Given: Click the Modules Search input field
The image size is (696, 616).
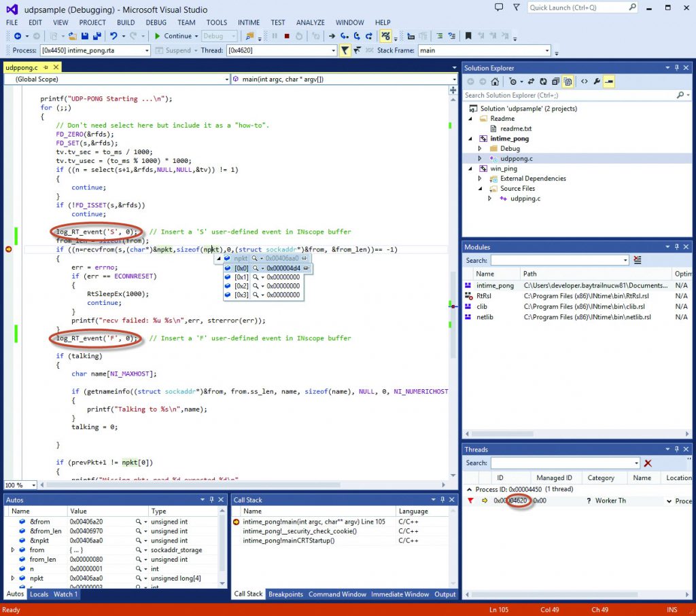Looking at the screenshot, I should (559, 260).
